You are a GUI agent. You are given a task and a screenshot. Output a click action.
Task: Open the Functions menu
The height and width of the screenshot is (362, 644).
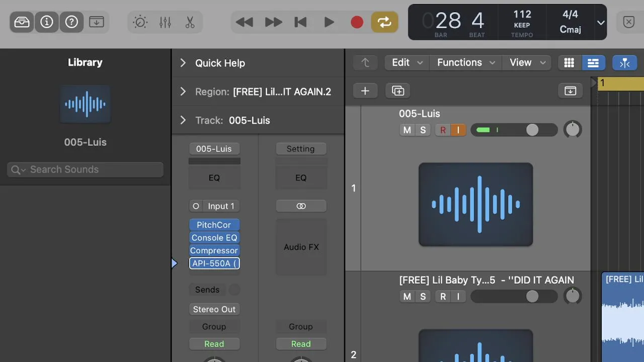[466, 62]
